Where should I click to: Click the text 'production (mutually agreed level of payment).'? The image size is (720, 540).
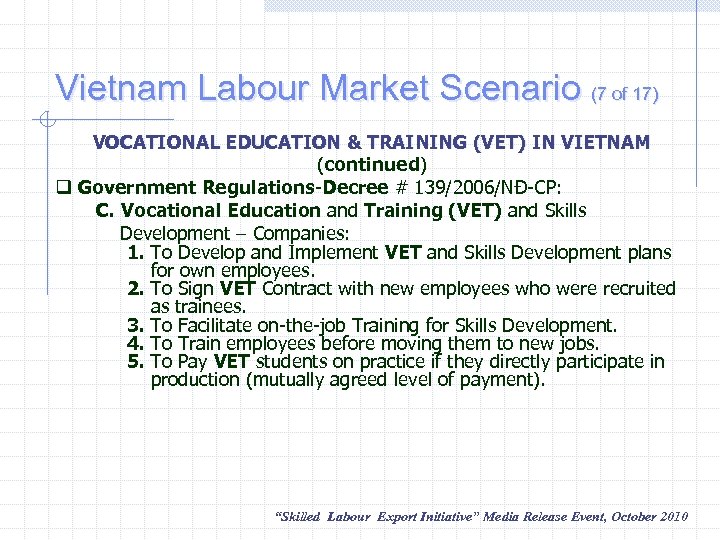(348, 380)
